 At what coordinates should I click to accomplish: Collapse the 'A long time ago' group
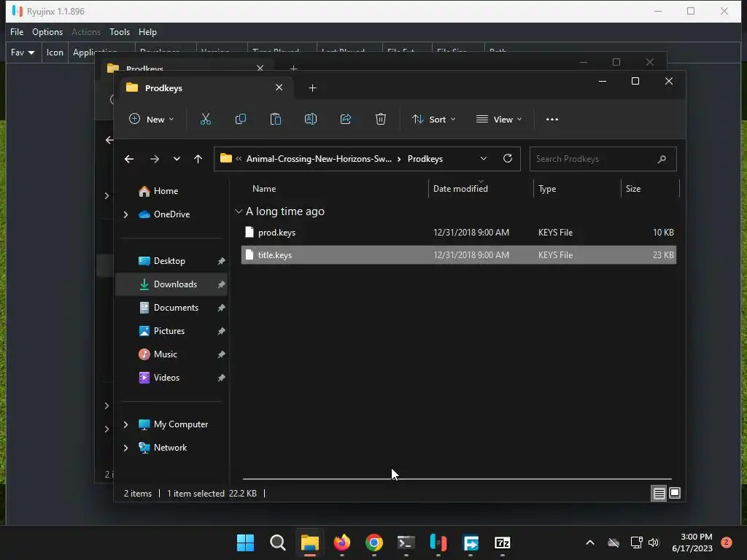coord(239,211)
